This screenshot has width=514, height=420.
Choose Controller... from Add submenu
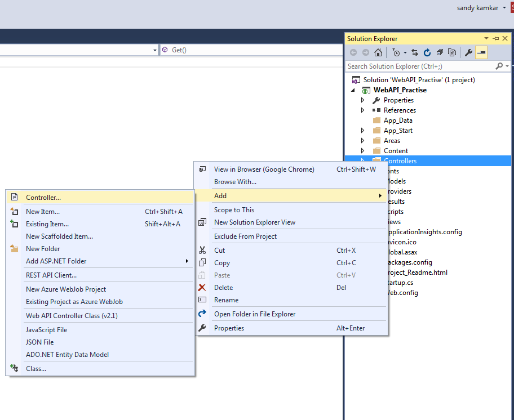coord(100,198)
